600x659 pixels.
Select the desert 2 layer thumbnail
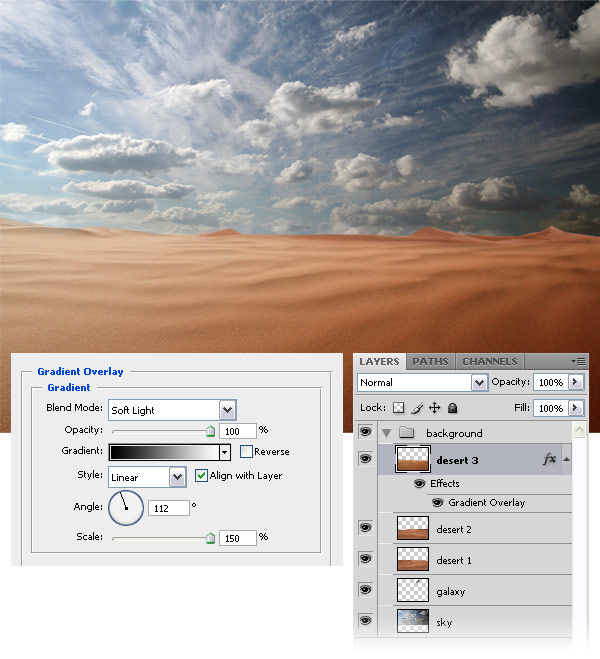coord(413,529)
